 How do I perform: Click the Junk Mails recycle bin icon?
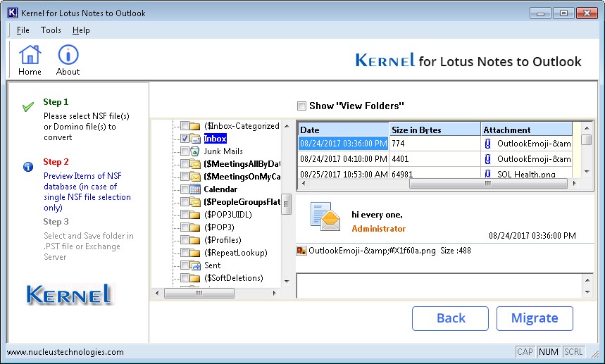tap(195, 151)
